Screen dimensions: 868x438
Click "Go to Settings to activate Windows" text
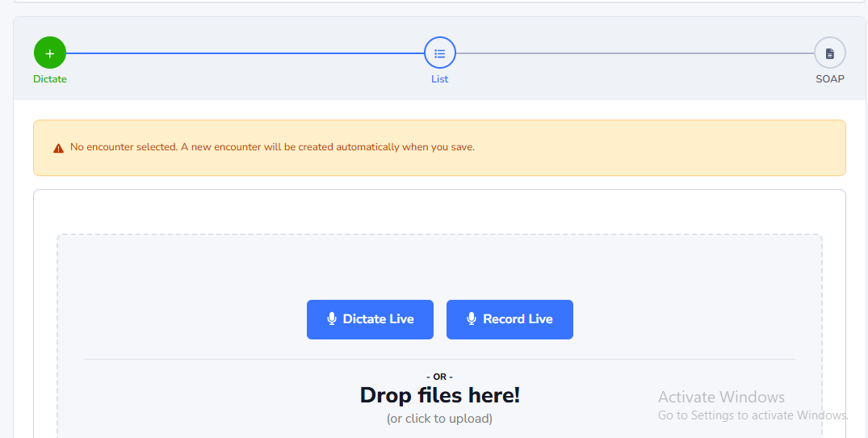(x=753, y=415)
